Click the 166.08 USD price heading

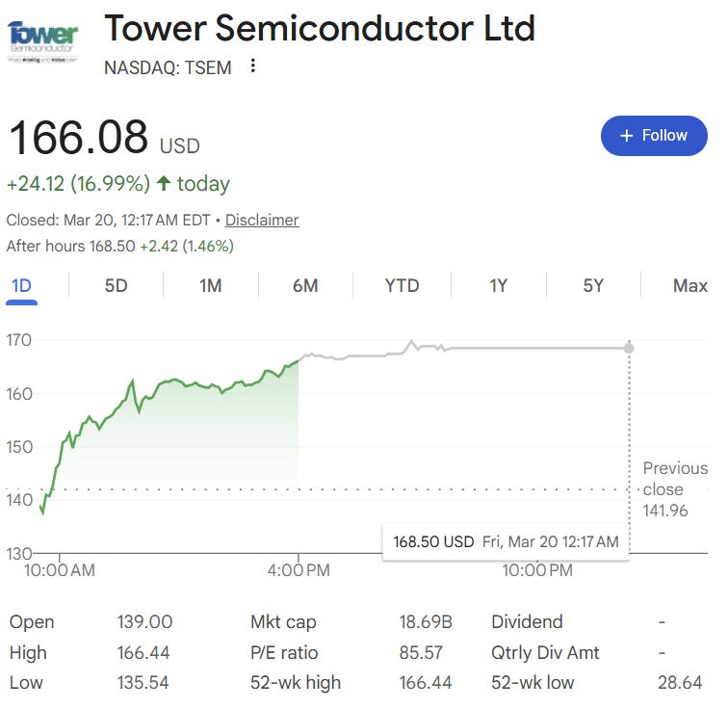click(104, 138)
